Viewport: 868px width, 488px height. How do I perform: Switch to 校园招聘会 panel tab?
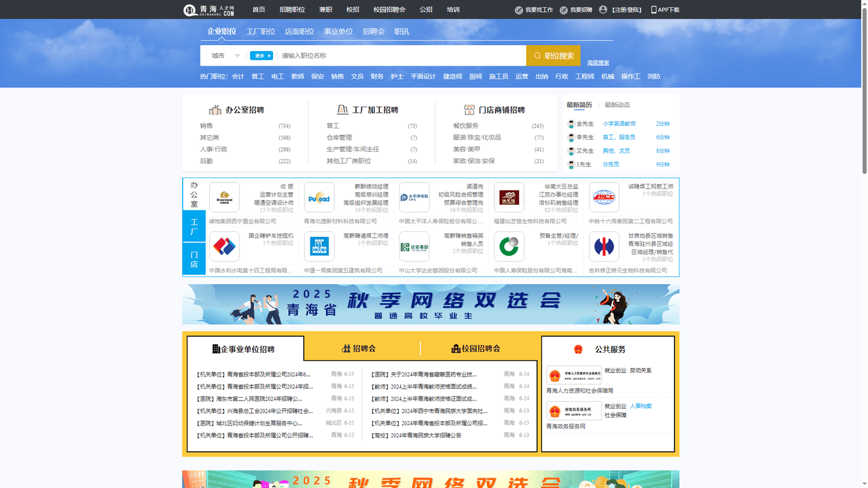point(477,348)
